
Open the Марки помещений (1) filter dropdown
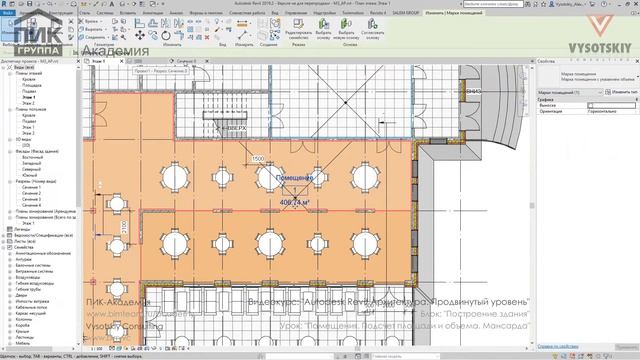pos(570,93)
